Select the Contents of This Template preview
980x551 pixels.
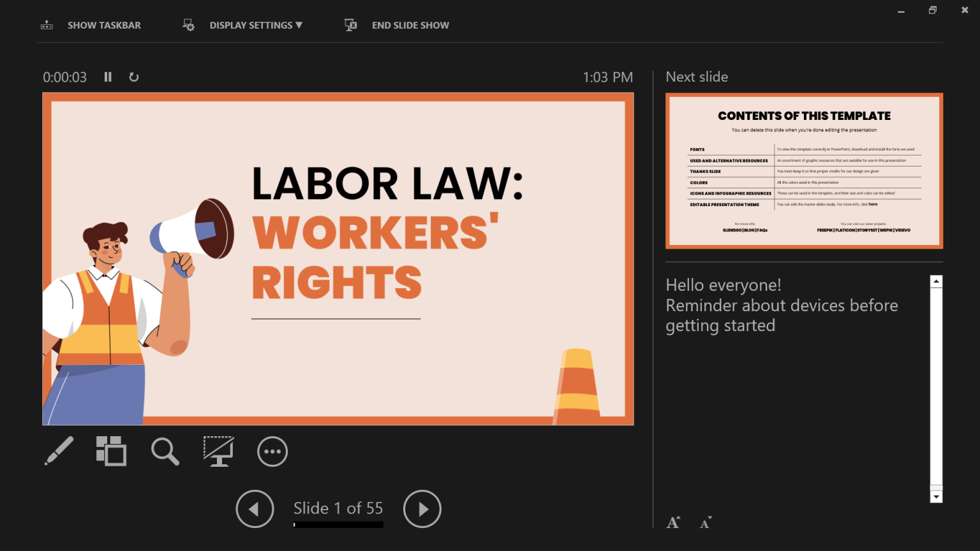[804, 170]
